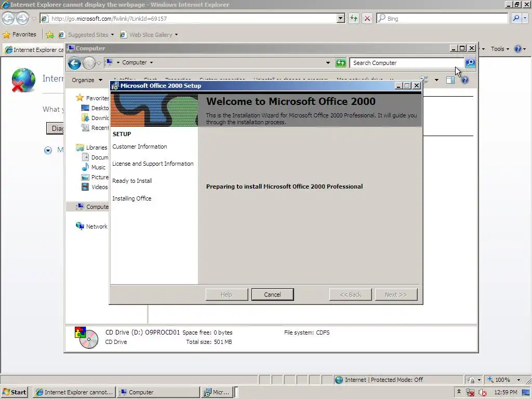The width and height of the screenshot is (532, 399).
Task: Select Network in the navigation pane
Action: pyautogui.click(x=91, y=227)
